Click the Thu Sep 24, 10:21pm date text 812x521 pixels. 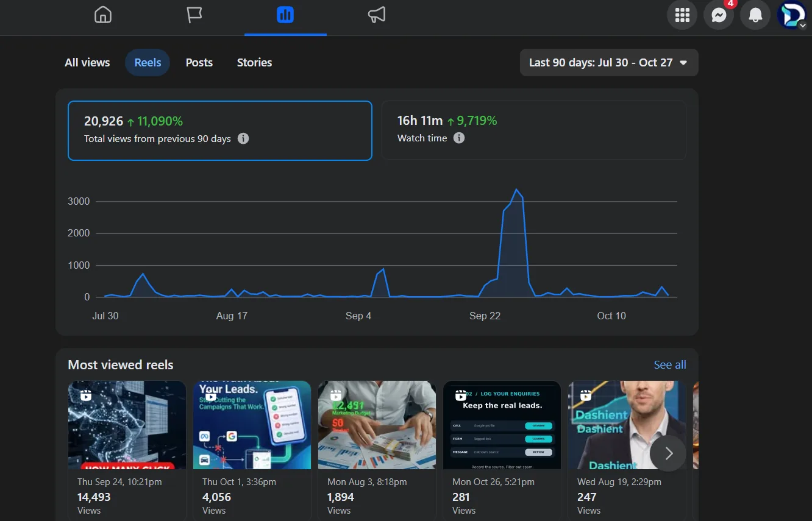119,481
